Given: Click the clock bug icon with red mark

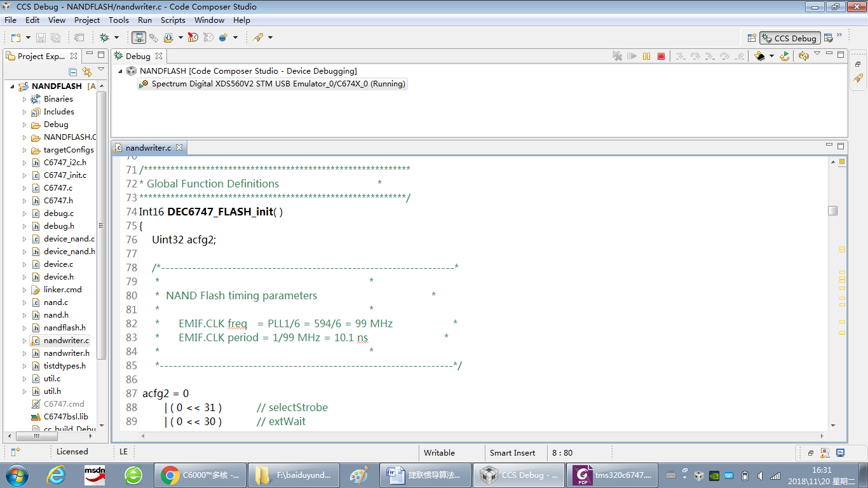Looking at the screenshot, I should (x=193, y=38).
